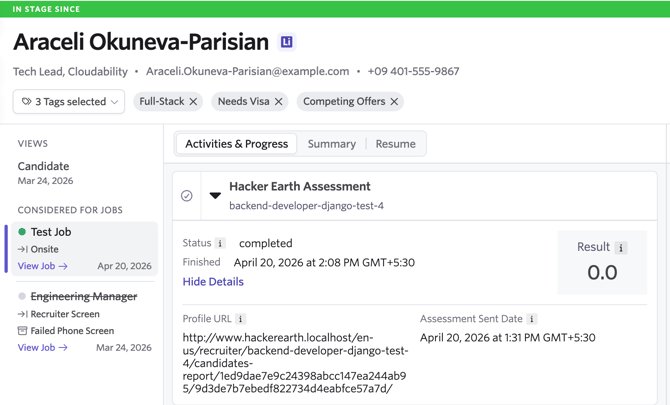
Task: Click the Full-Stack tag label
Action: click(x=162, y=102)
